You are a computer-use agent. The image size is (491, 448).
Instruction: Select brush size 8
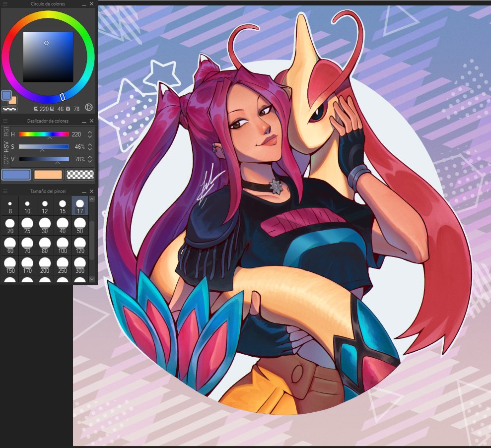10,206
